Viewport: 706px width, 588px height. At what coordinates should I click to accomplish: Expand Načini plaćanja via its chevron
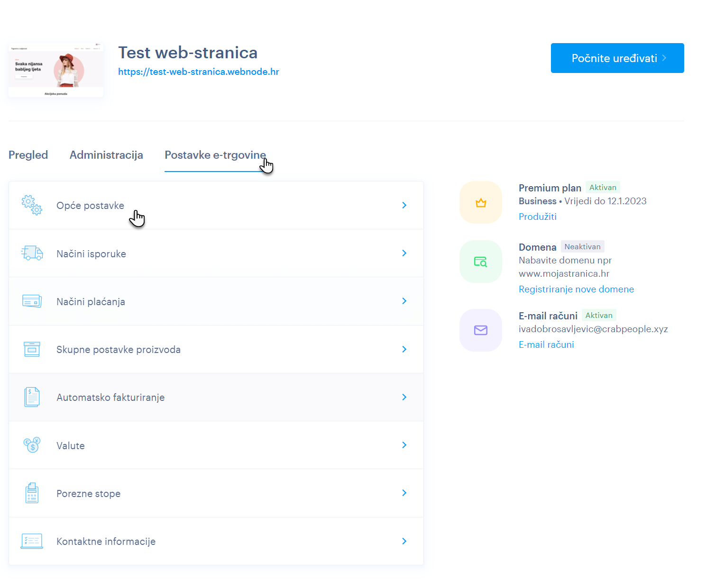pyautogui.click(x=404, y=301)
